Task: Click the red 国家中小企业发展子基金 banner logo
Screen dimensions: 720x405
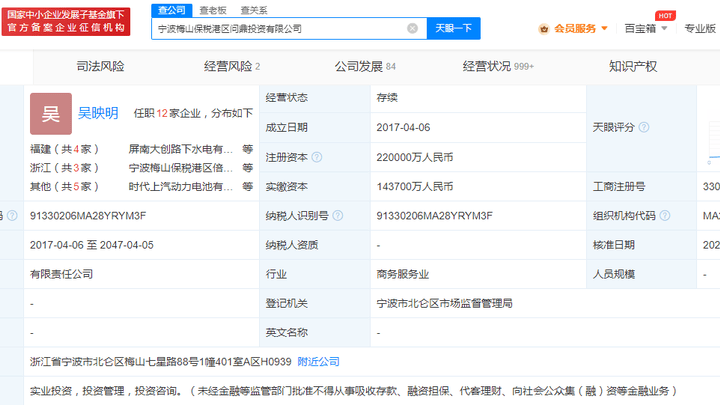Action: 66,21
